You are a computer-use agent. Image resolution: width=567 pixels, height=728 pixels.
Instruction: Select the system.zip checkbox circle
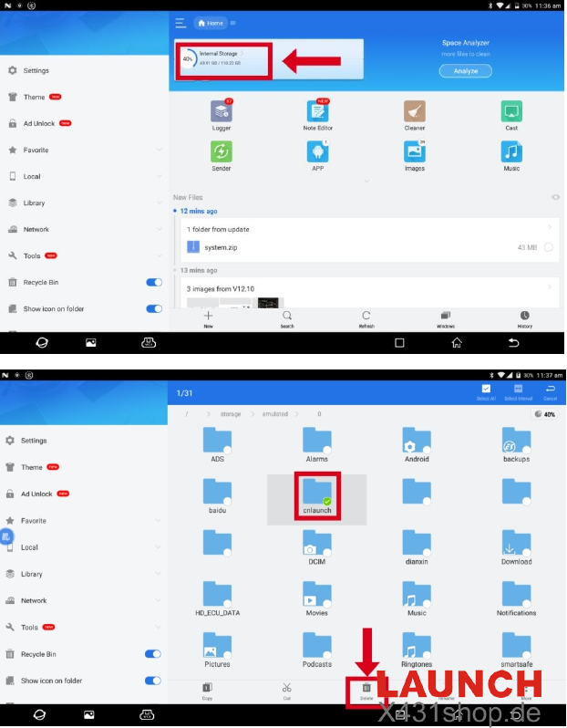coord(548,247)
